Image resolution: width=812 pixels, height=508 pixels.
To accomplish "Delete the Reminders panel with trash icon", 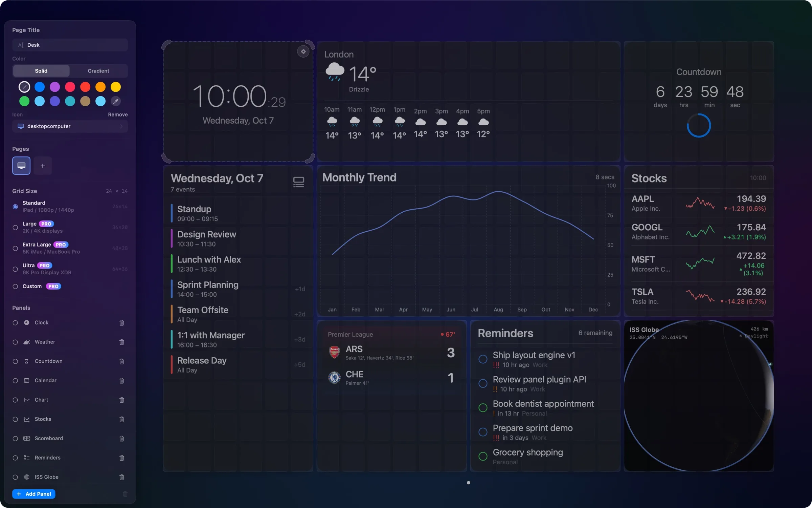I will [122, 458].
